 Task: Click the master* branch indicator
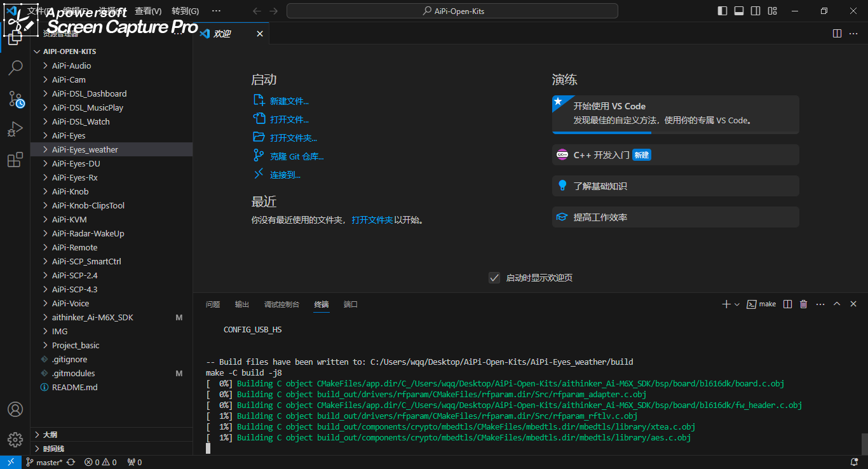coord(44,462)
